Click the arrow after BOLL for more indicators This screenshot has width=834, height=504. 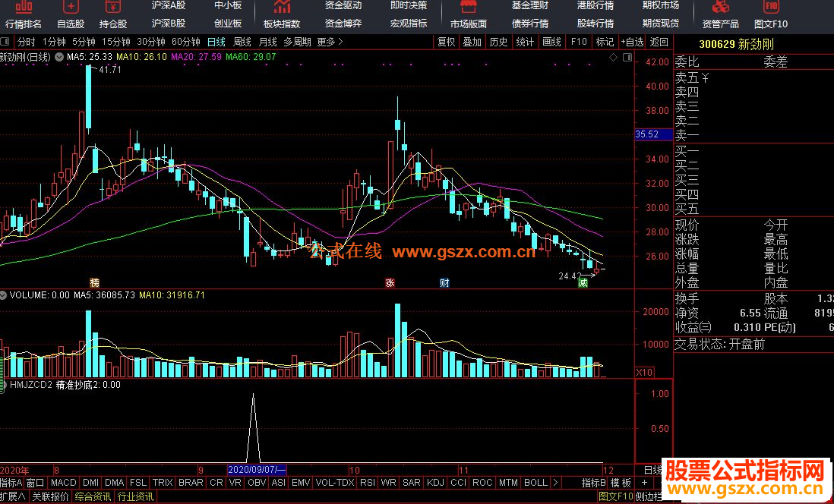pos(555,483)
